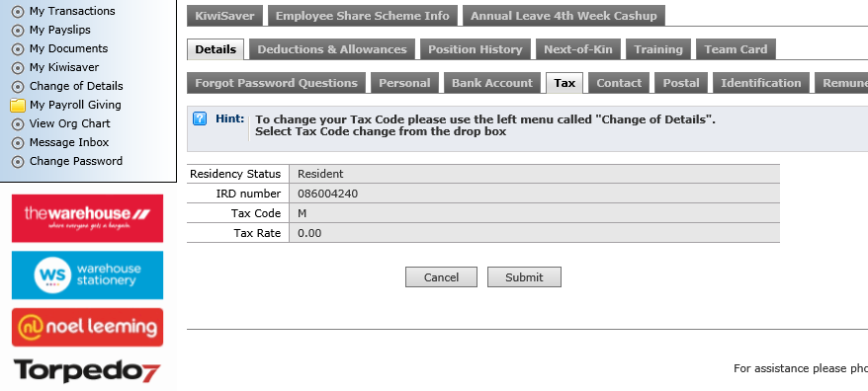This screenshot has height=391, width=868.
Task: Click the Cancel button
Action: click(441, 277)
